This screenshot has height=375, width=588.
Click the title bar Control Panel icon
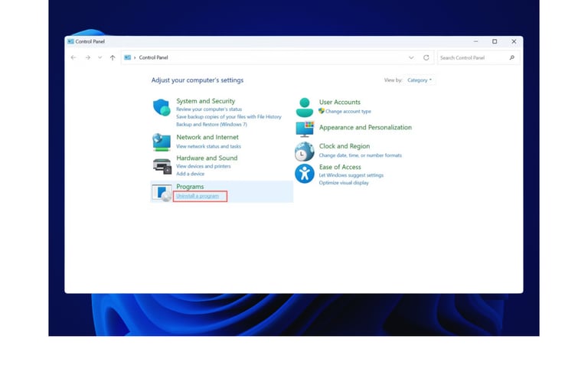pyautogui.click(x=70, y=41)
